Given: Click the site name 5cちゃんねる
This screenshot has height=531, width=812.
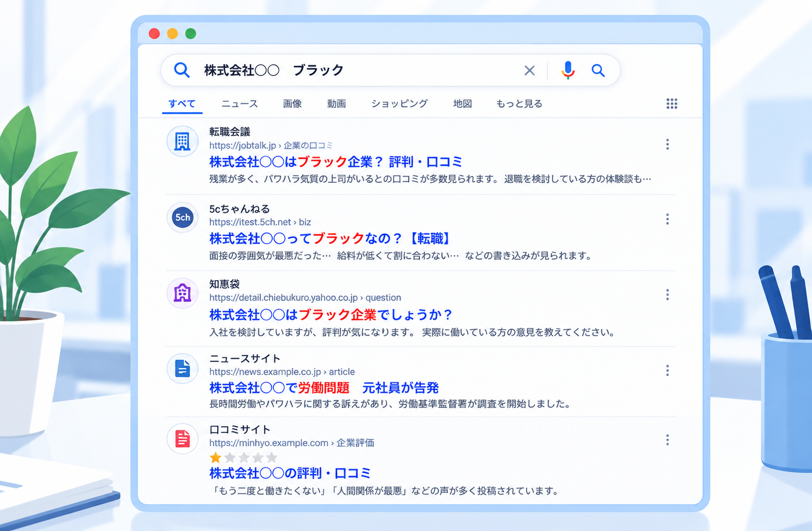Looking at the screenshot, I should 240,209.
